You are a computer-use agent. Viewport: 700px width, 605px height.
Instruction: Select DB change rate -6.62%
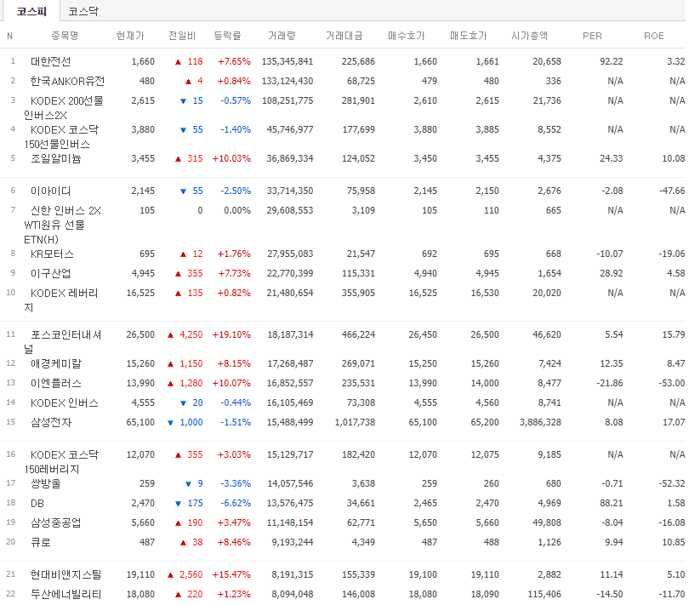click(236, 503)
